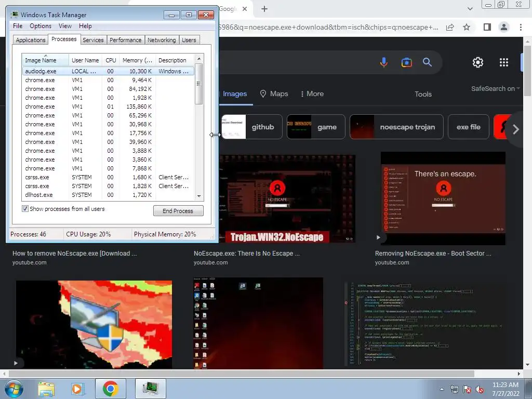
Task: Open Task Manager File menu
Action: click(x=18, y=26)
